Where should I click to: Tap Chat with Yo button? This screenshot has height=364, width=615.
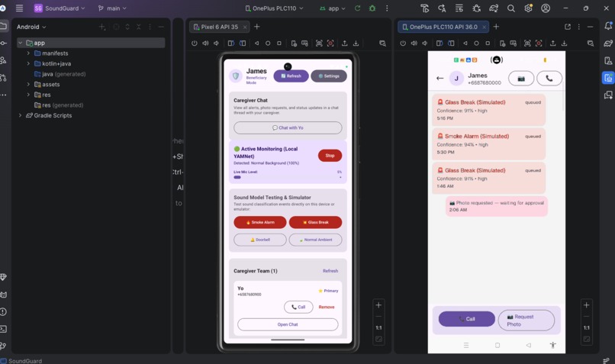[288, 128]
